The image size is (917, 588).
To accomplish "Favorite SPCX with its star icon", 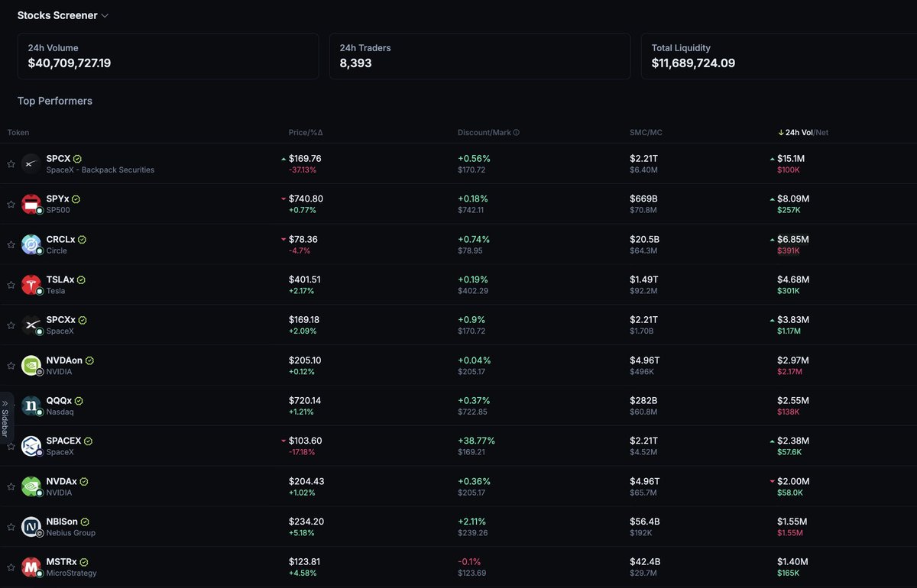I will pos(11,164).
